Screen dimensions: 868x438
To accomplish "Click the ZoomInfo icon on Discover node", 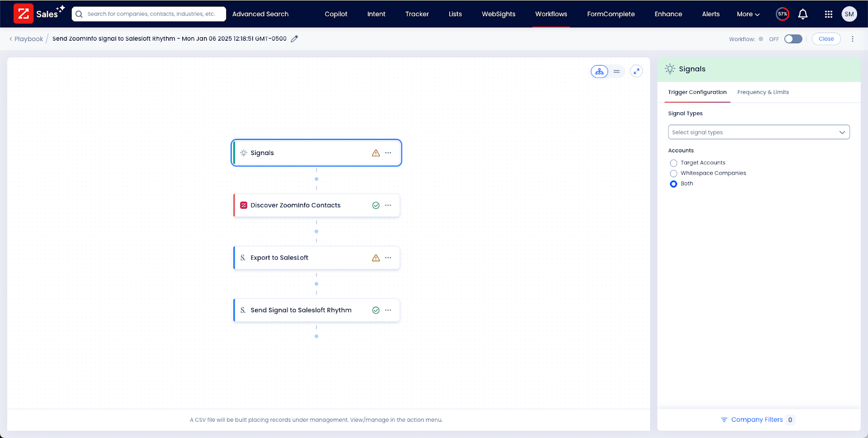I will [244, 205].
